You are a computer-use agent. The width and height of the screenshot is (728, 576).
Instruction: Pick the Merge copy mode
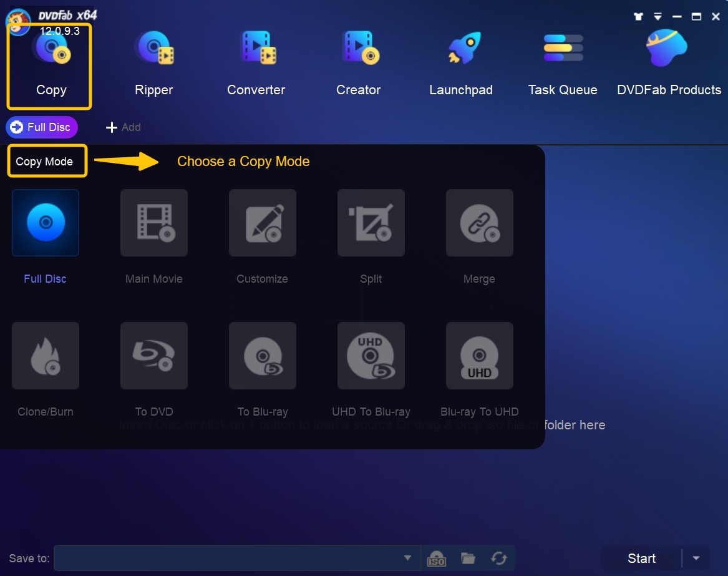pos(479,223)
